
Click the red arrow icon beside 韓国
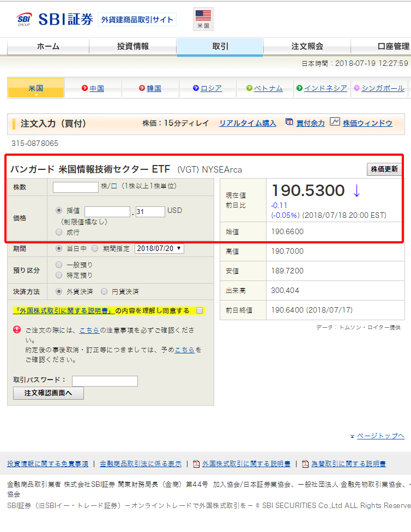pos(142,88)
